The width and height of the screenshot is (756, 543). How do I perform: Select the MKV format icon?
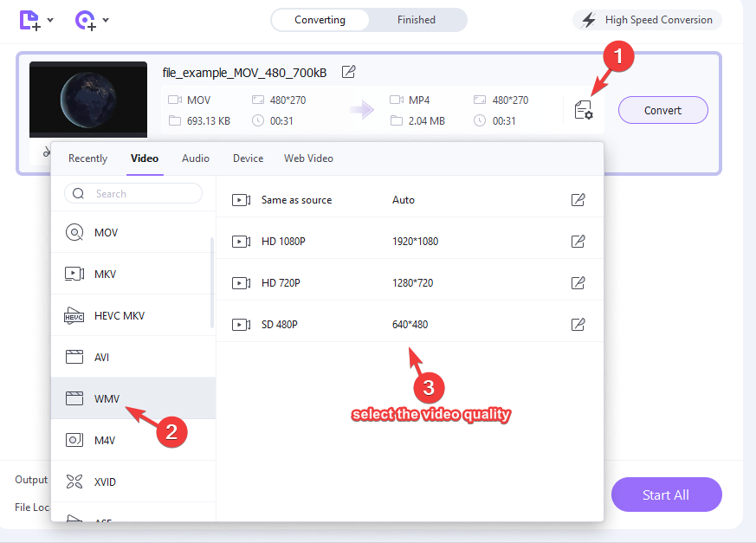tap(74, 274)
